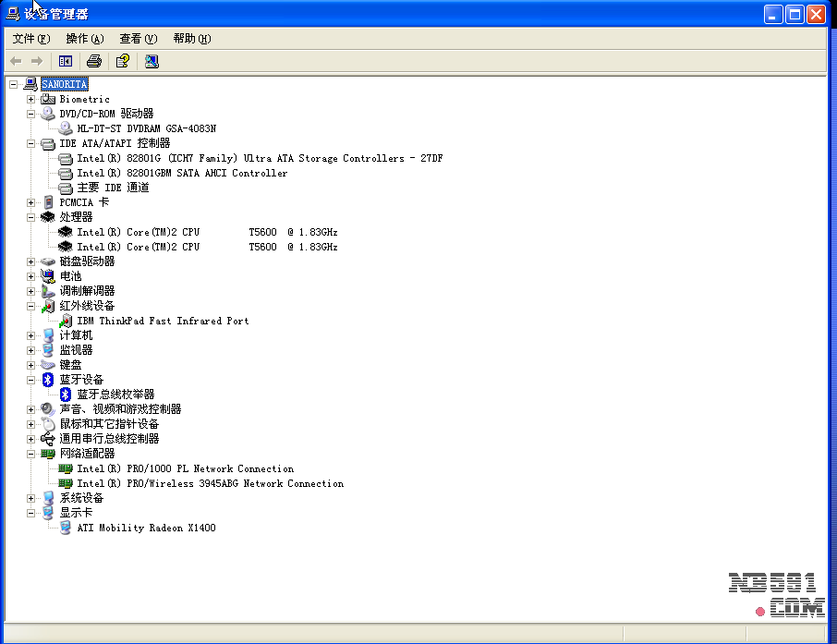Collapse the 处理器 (processors) node
This screenshot has height=644, width=837.
coord(30,217)
